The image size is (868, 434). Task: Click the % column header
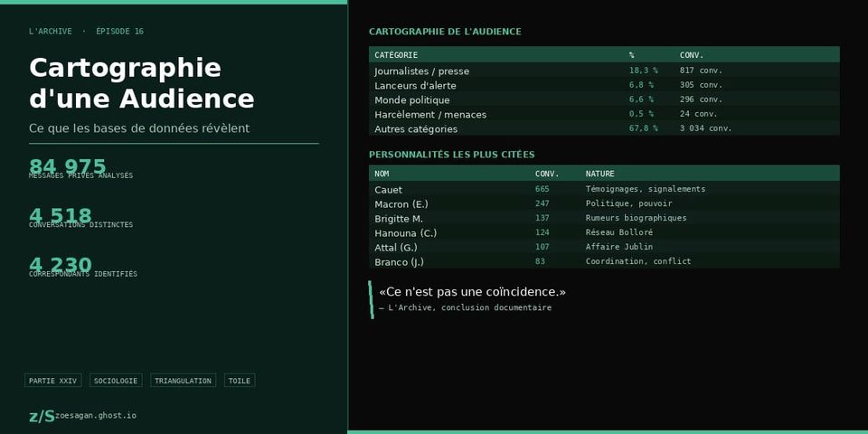click(x=632, y=55)
